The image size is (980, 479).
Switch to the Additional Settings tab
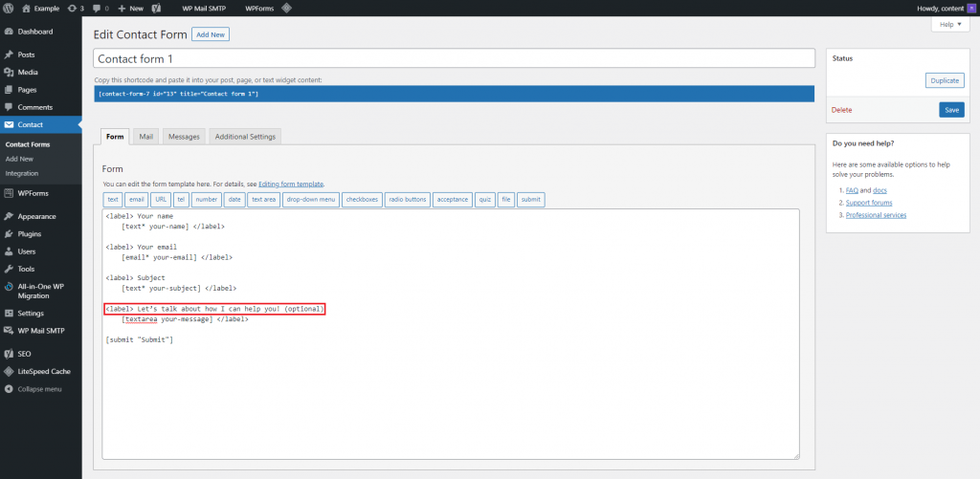(x=245, y=137)
